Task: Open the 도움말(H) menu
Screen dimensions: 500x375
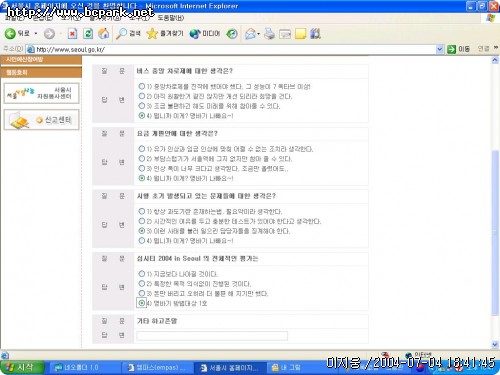Action: point(170,18)
